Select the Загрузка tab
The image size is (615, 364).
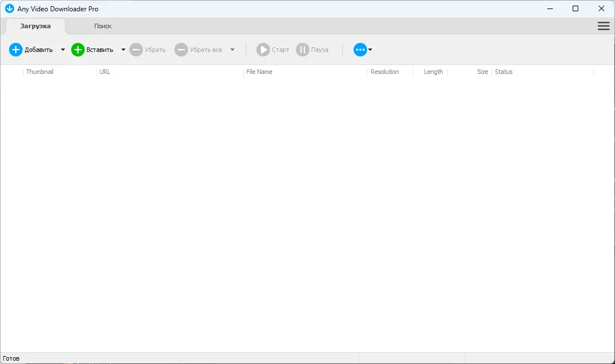click(35, 26)
